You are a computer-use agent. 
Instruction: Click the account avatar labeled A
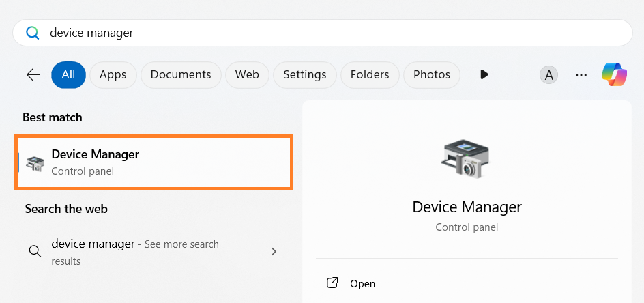click(x=548, y=75)
